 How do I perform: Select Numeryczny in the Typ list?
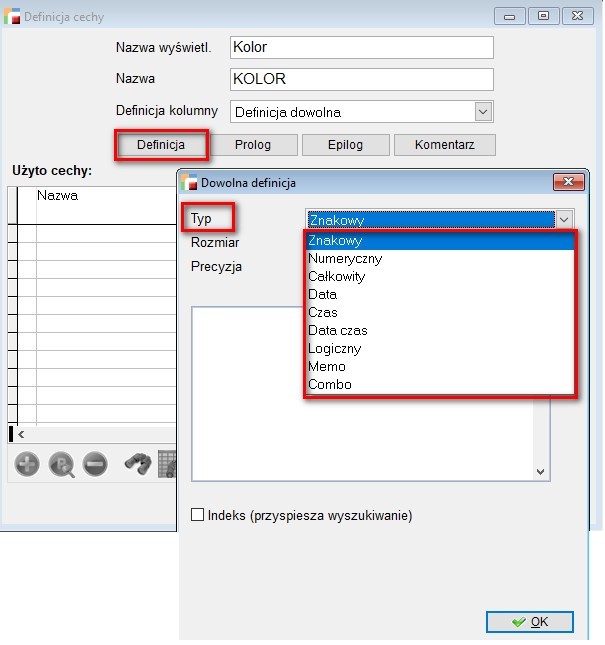point(440,258)
